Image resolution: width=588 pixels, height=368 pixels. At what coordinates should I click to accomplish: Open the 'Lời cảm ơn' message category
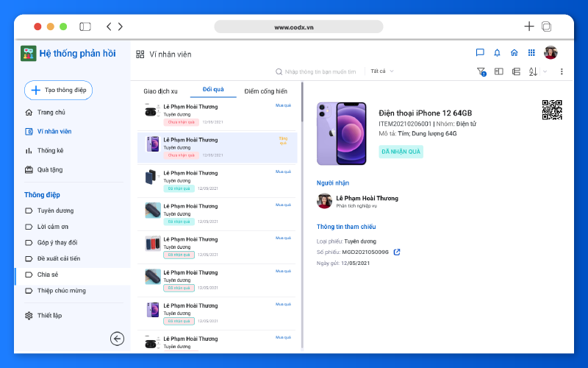[52, 227]
